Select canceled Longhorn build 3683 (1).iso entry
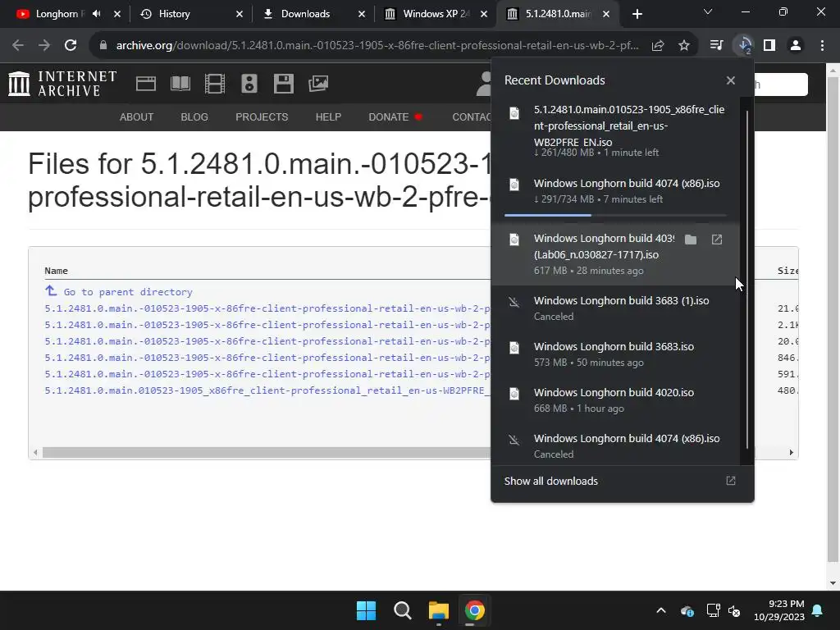 tap(616, 308)
